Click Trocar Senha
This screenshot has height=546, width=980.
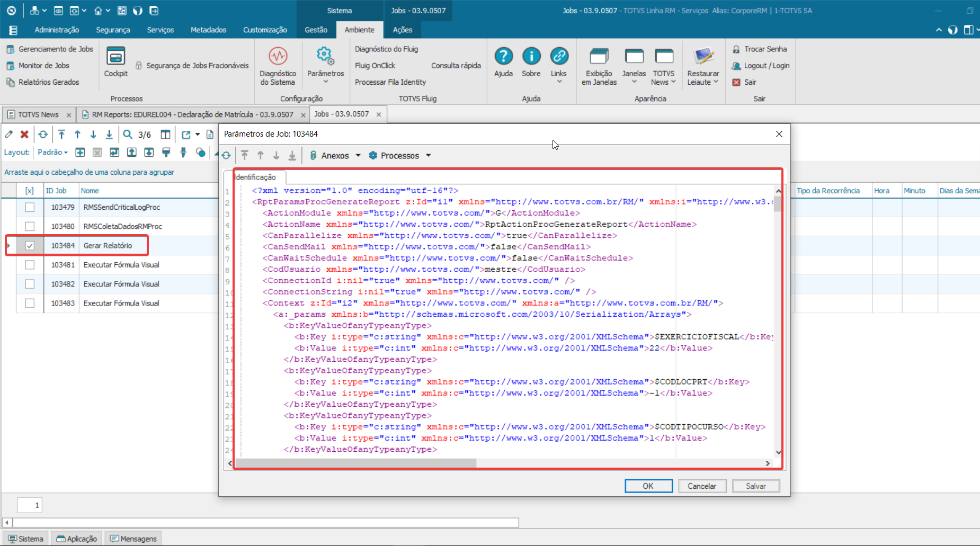point(760,49)
